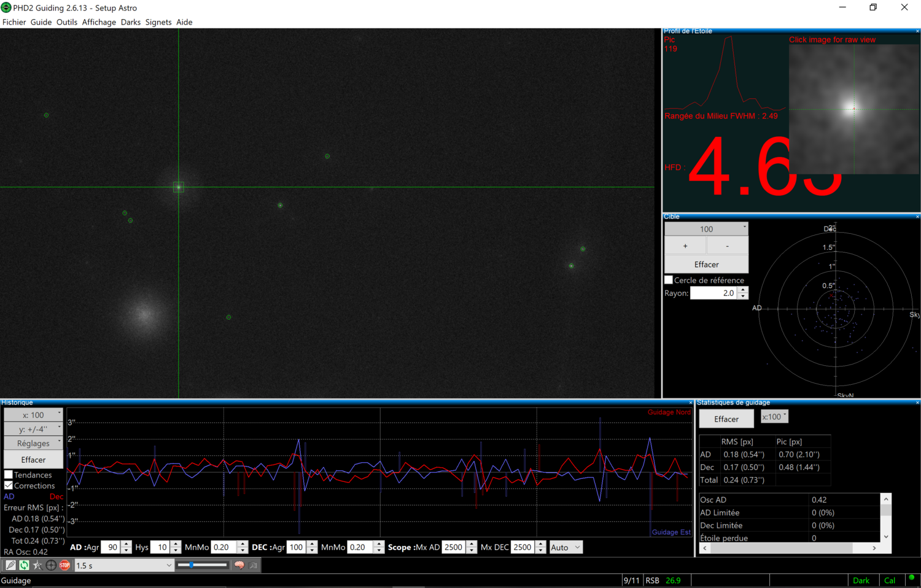Auto-select a guide star with the star icon
This screenshot has width=921, height=588.
click(37, 565)
